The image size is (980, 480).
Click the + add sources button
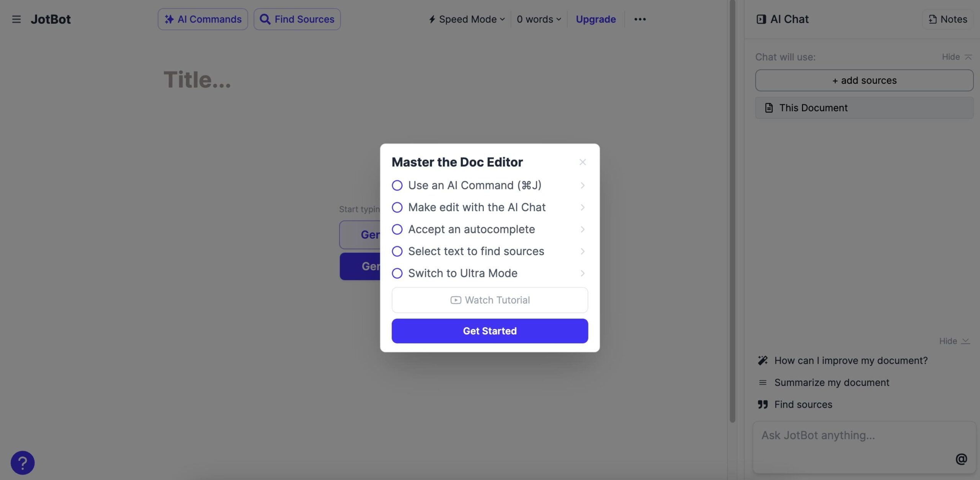click(x=864, y=80)
